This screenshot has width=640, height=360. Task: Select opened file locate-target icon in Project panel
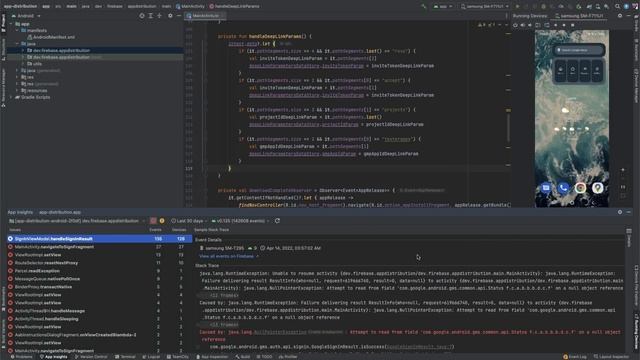click(x=142, y=16)
